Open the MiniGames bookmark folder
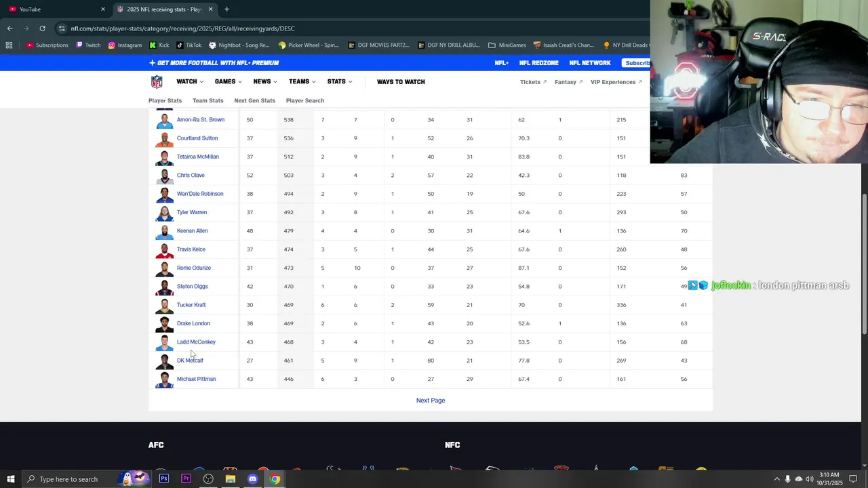 [507, 45]
